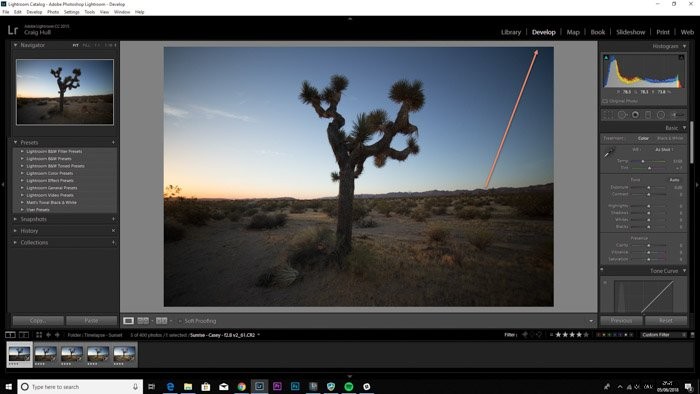This screenshot has width=700, height=394.
Task: Collapse the Tone Curve panel
Action: [684, 271]
